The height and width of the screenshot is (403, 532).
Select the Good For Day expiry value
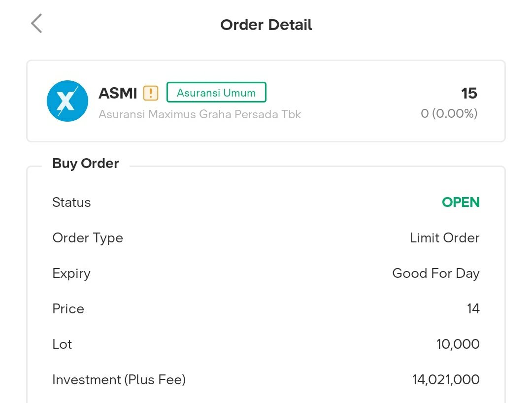tap(436, 273)
